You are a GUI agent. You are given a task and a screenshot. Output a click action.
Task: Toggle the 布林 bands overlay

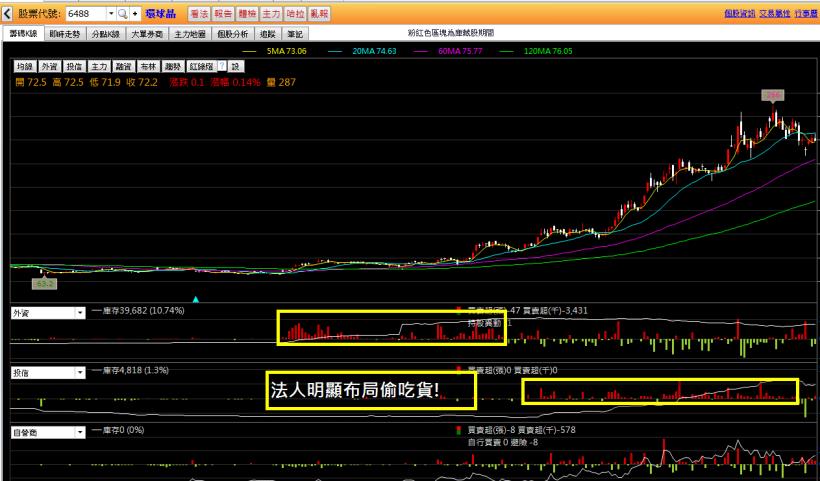(x=148, y=66)
